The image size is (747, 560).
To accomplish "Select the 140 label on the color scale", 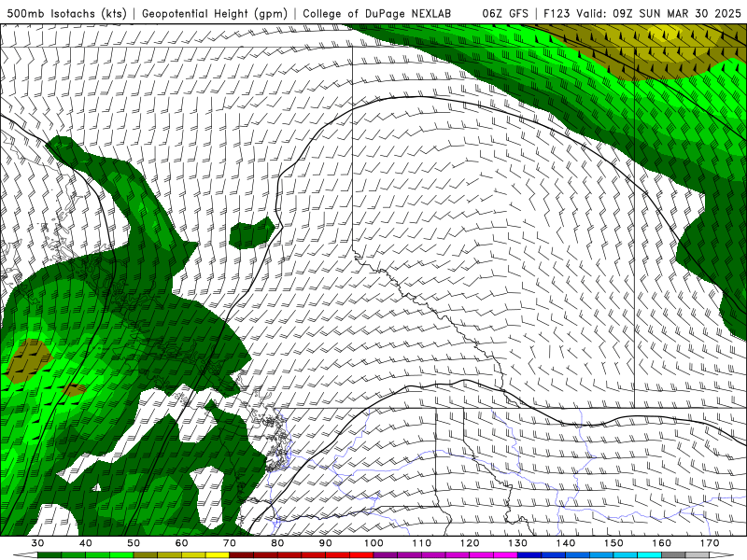I will click(566, 543).
